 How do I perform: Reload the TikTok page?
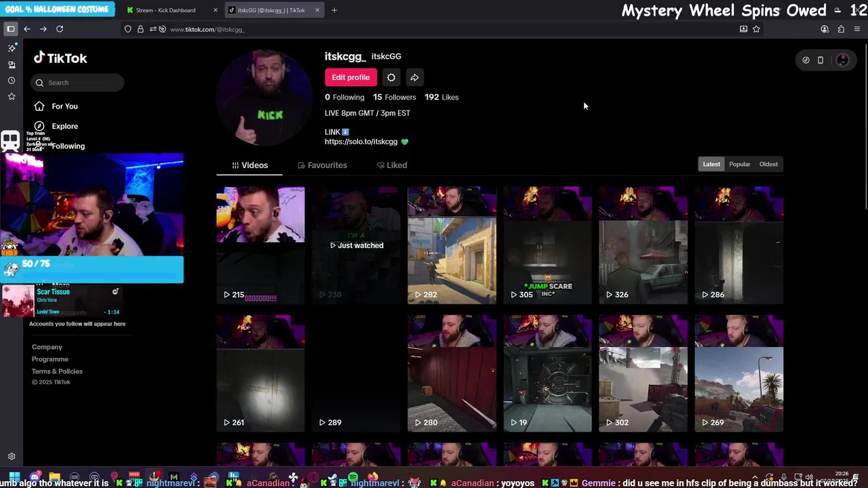point(60,29)
